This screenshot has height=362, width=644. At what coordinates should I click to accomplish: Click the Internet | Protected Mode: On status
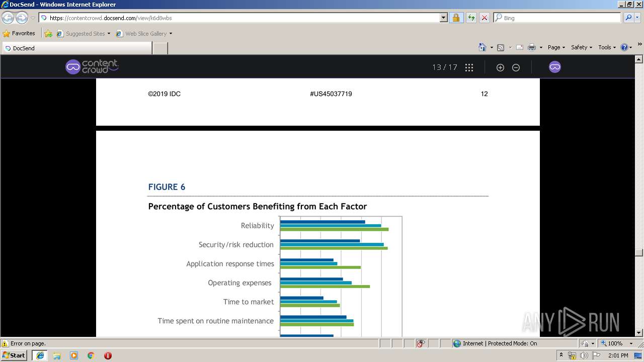500,343
